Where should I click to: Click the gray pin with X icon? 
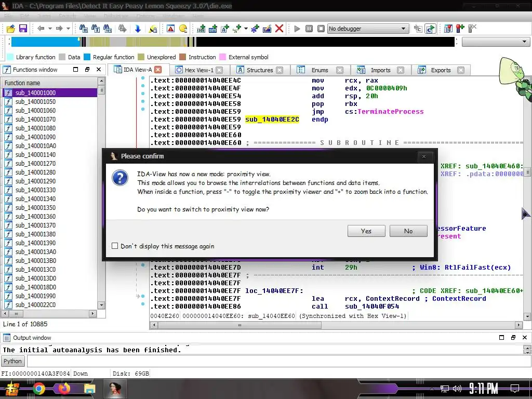pyautogui.click(x=472, y=29)
